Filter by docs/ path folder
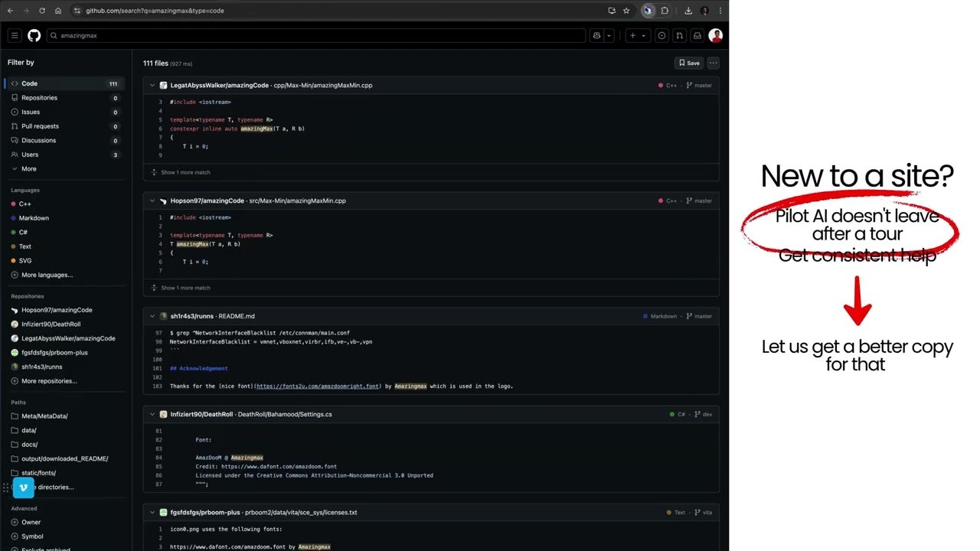980x551 pixels. pos(64,445)
